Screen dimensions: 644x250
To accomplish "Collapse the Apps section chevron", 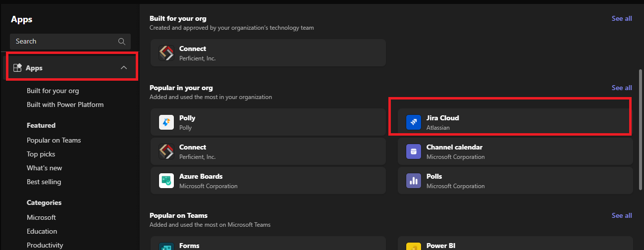I will click(x=124, y=68).
